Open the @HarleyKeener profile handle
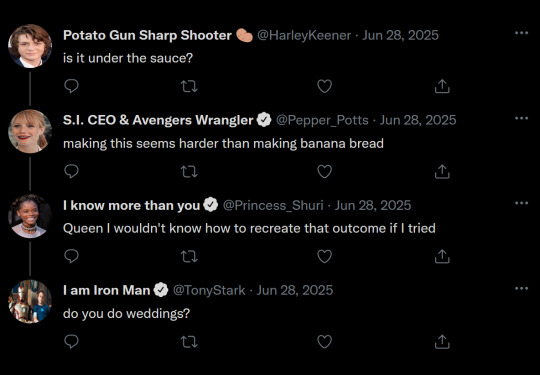 pos(304,35)
